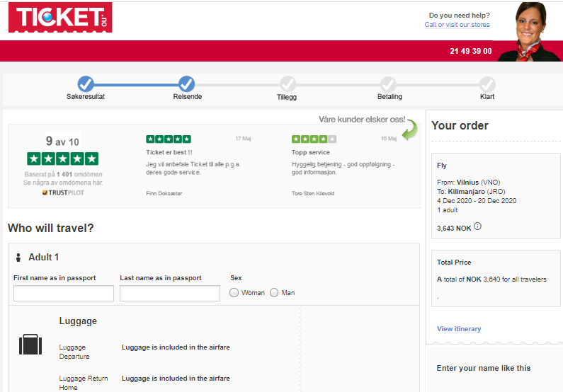Screen dimensions: 563x392
Task: Click the Reisende step checkmark icon
Action: coord(187,84)
